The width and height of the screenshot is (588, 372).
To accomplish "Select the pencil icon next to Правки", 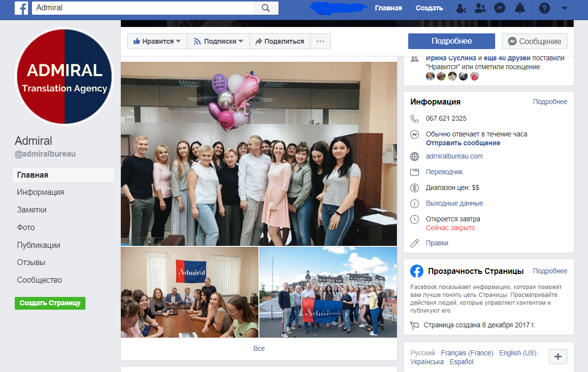I will point(414,242).
